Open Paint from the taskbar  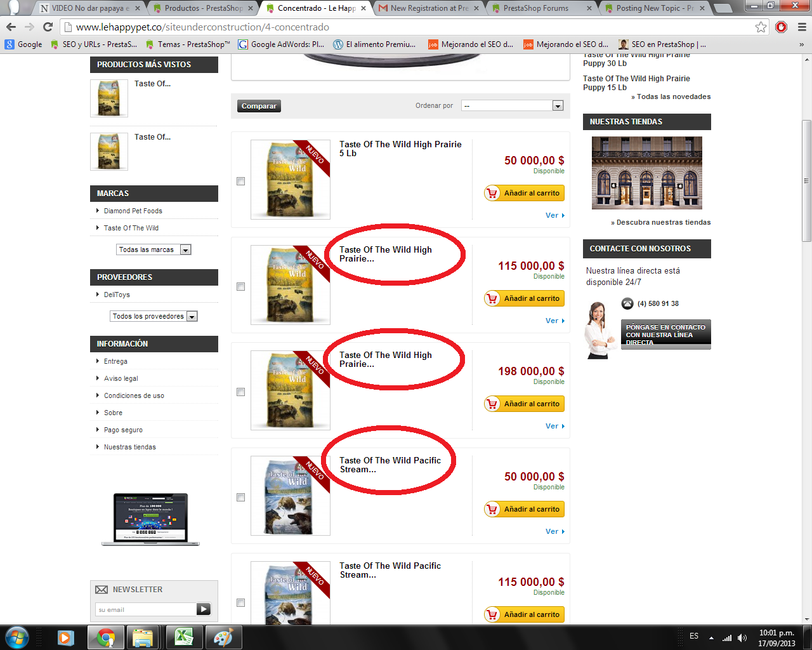click(223, 637)
